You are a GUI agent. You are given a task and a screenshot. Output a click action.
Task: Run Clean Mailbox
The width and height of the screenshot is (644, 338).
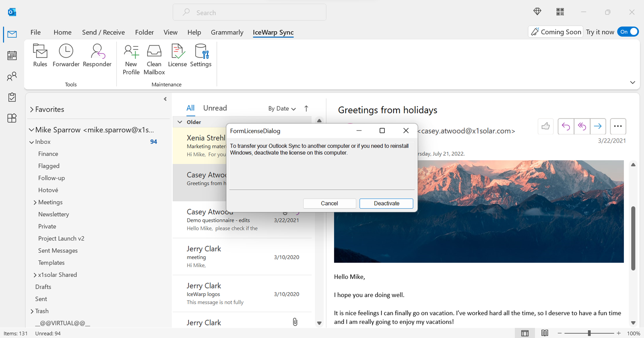click(x=154, y=60)
